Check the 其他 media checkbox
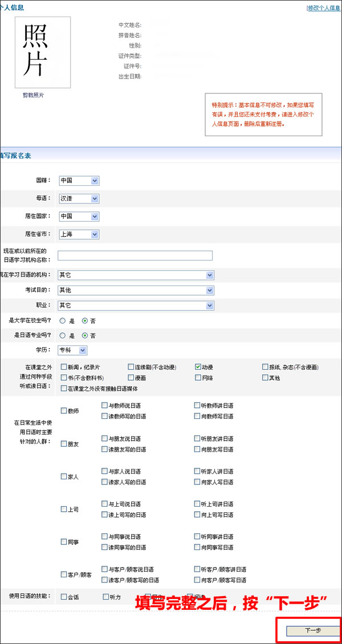The width and height of the screenshot is (342, 644). coord(265,377)
